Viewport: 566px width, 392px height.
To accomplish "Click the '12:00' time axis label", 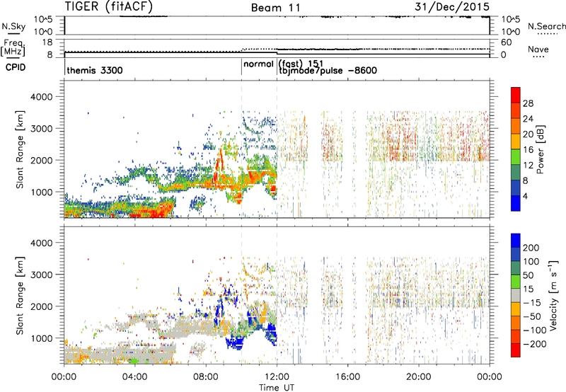I will point(277,377).
